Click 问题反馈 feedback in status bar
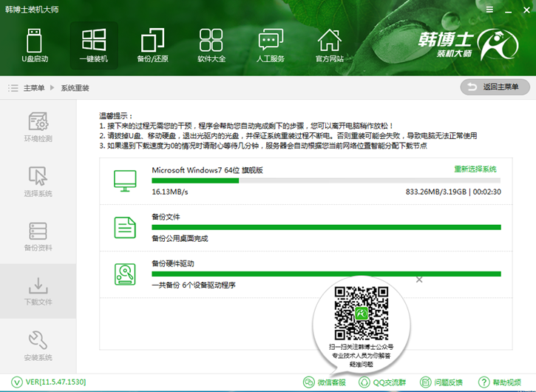This screenshot has width=536, height=392. (441, 382)
